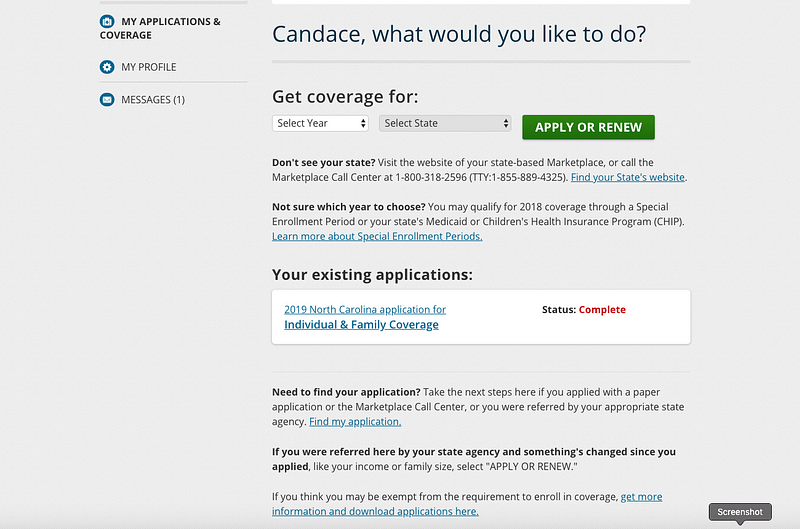Click the Select Year dropdown arrow
The height and width of the screenshot is (529, 800).
tap(361, 123)
